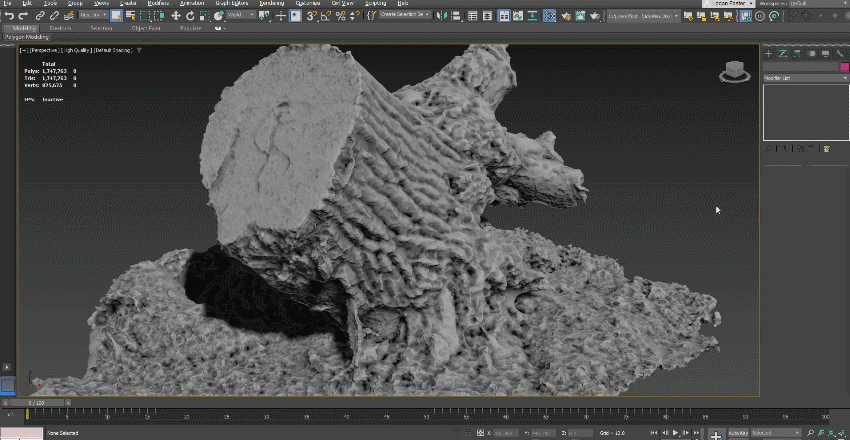Click the pink object color swatch
The height and width of the screenshot is (440, 850).
tap(844, 67)
